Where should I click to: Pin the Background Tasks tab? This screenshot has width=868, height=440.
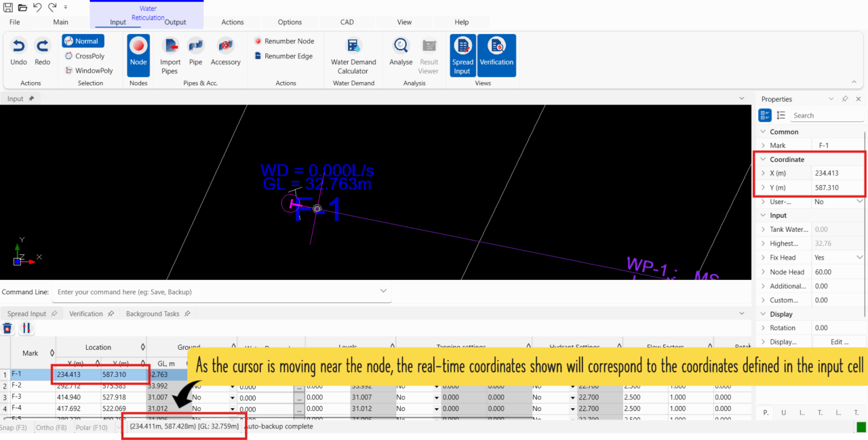[187, 314]
